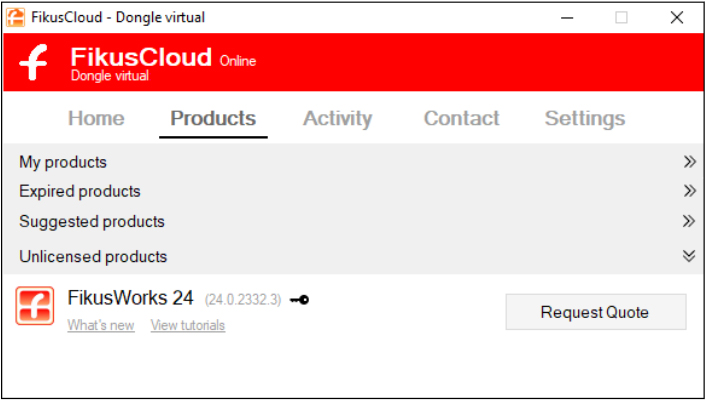Open the What's new link
The height and width of the screenshot is (401, 707).
[101, 325]
